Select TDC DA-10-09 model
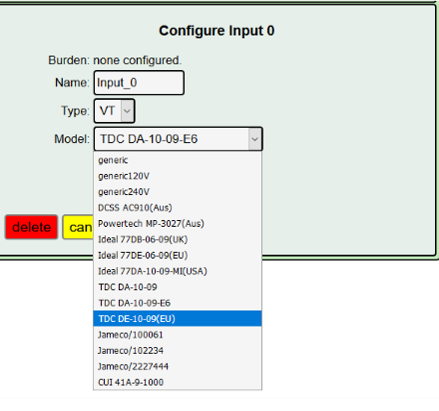 click(x=177, y=287)
